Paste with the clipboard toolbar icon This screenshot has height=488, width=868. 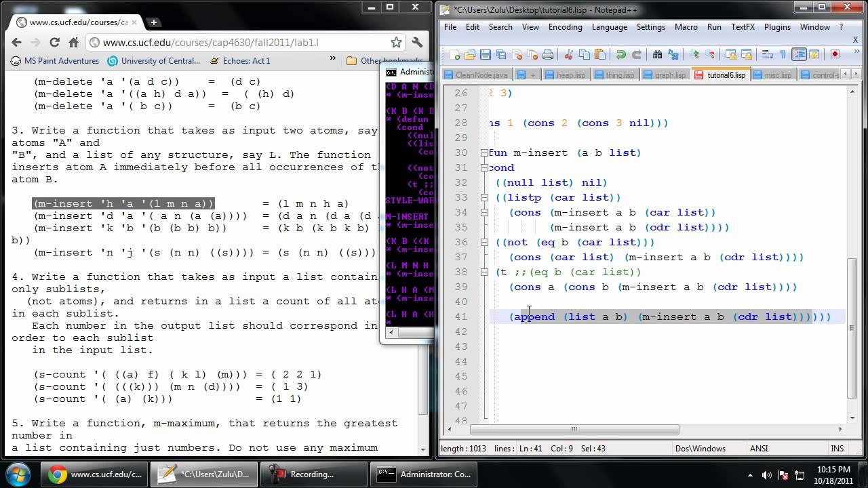click(600, 54)
